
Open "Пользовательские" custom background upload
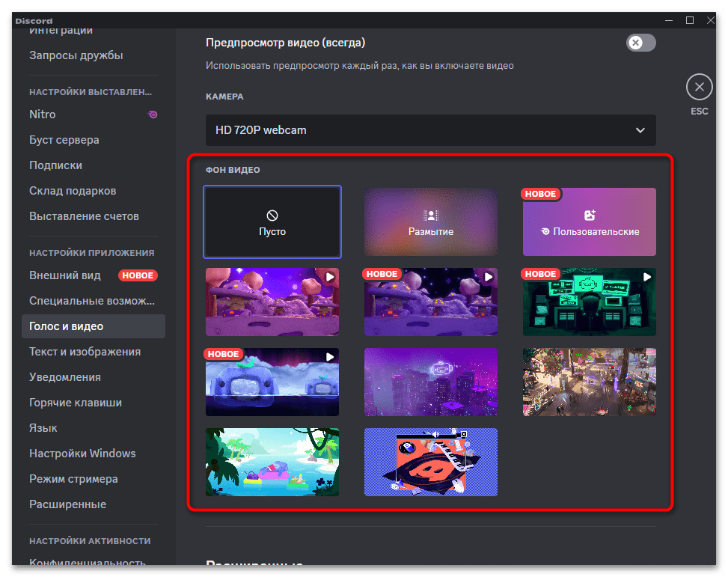pyautogui.click(x=589, y=222)
